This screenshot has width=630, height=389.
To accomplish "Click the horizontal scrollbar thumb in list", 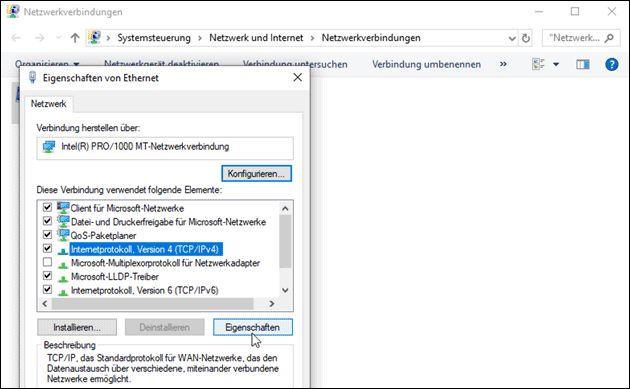I will coord(153,304).
